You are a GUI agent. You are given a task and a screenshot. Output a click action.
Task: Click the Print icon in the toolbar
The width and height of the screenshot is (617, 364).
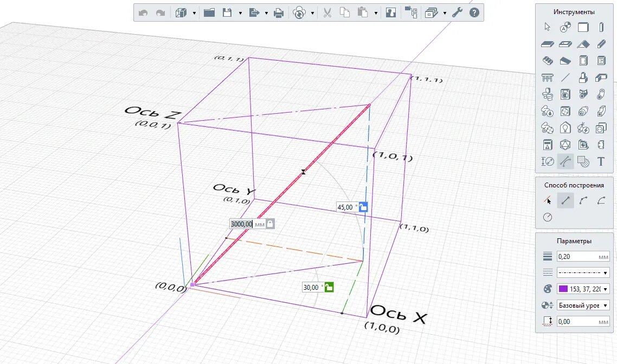click(279, 13)
